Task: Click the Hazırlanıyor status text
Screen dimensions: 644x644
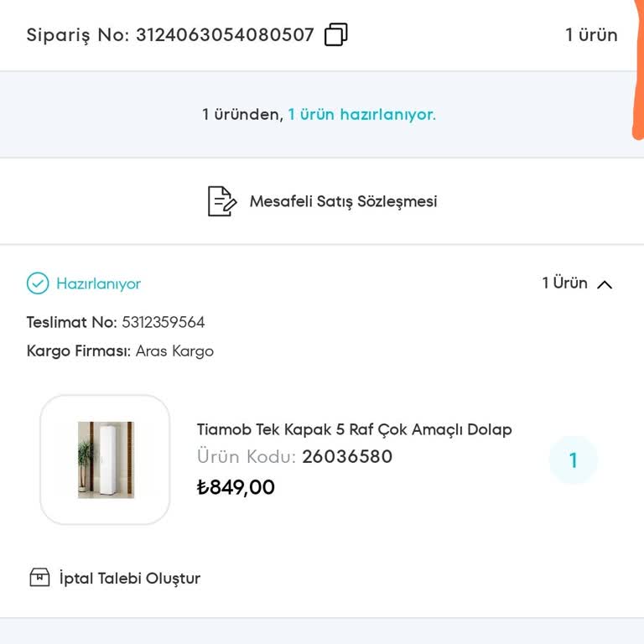Action: click(98, 284)
